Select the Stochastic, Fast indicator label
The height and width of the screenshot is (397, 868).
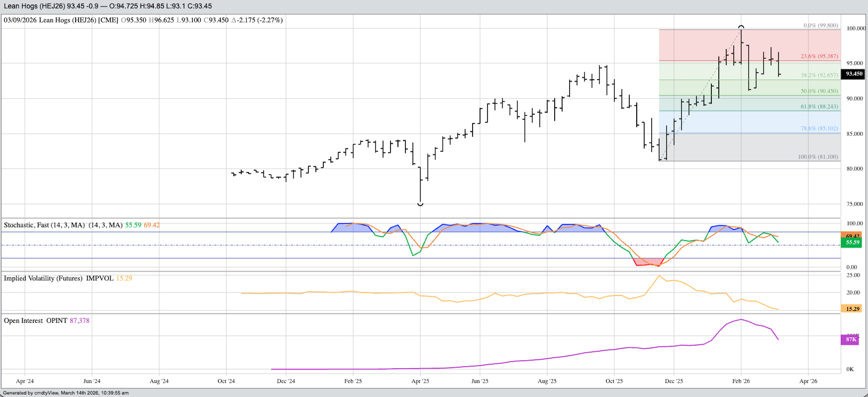pos(44,225)
